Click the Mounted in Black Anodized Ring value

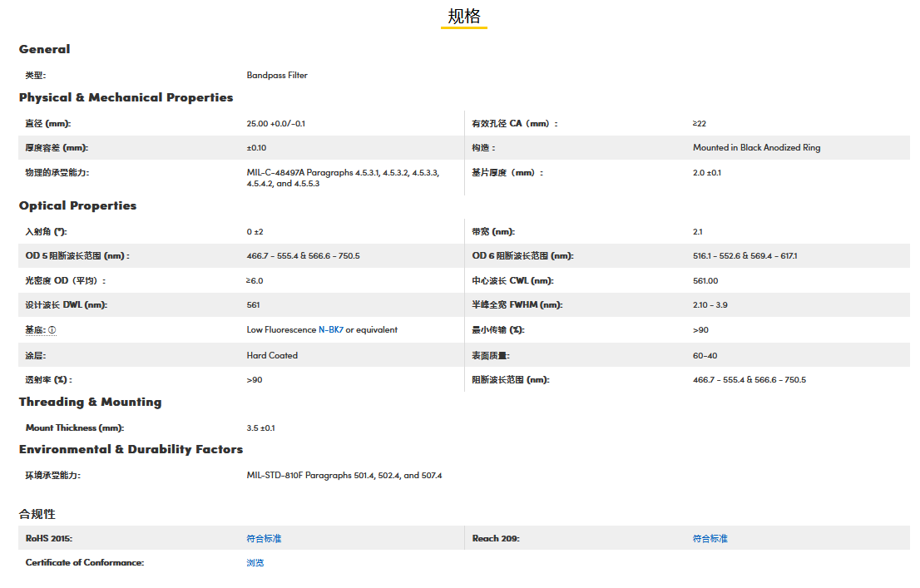pos(756,148)
